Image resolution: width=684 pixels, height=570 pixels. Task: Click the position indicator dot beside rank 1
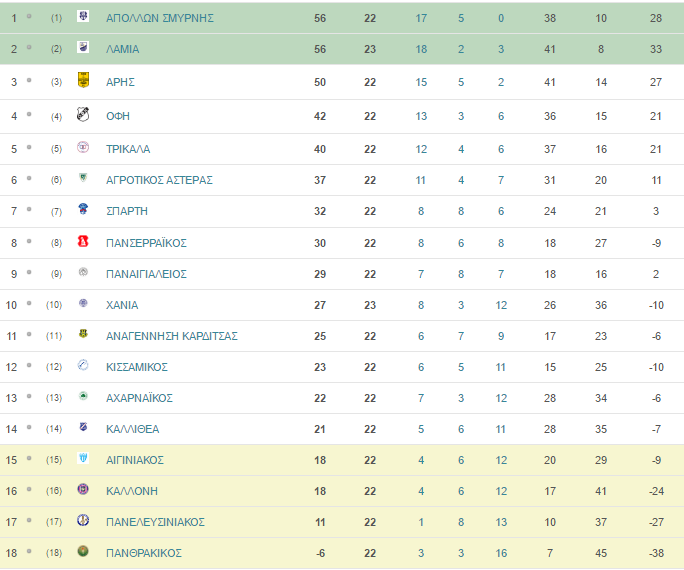pos(29,17)
